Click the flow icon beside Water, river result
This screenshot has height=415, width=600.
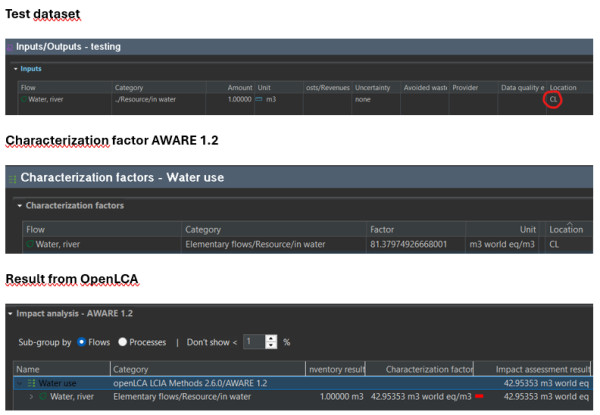(x=43, y=397)
